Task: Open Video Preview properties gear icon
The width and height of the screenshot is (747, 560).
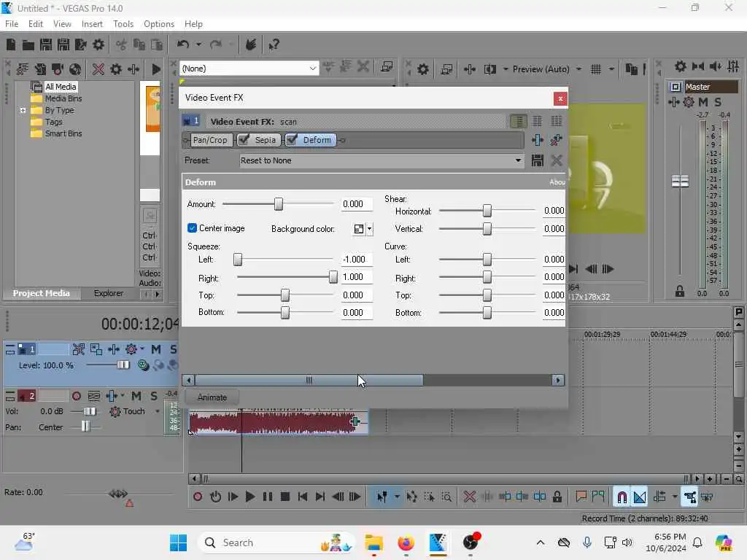Action: (x=422, y=69)
